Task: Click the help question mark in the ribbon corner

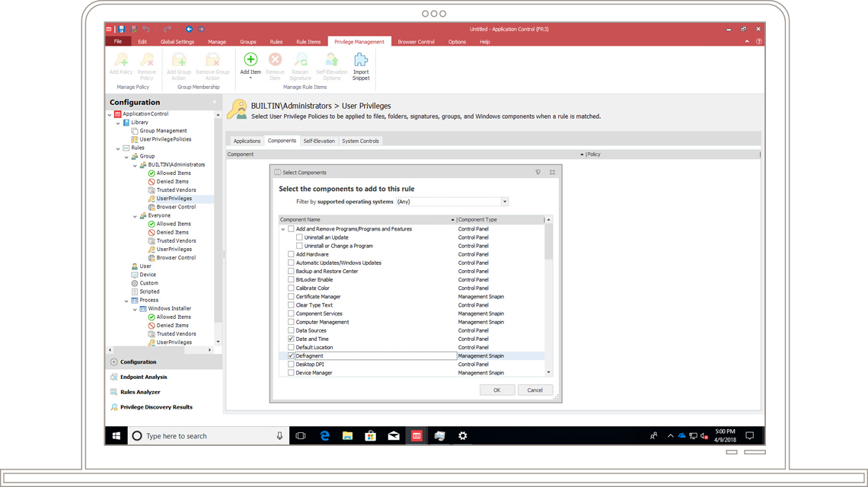Action: point(759,42)
